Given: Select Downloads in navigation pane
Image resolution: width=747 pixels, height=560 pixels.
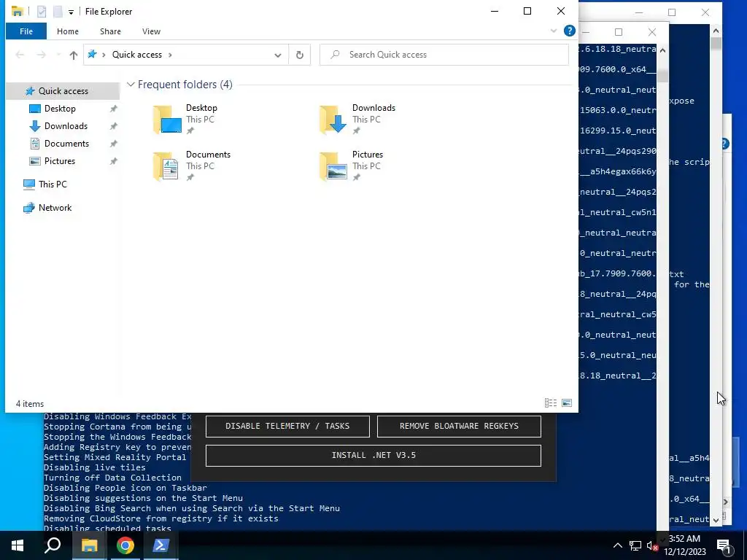Looking at the screenshot, I should pyautogui.click(x=66, y=126).
